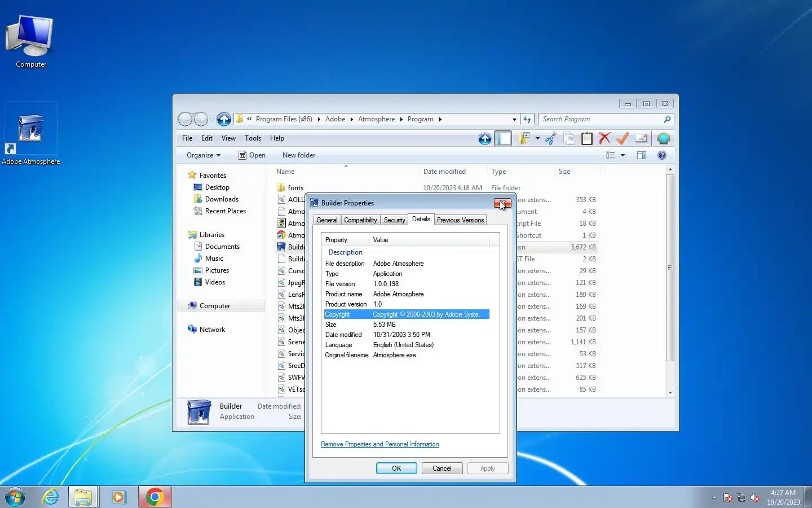Open the Help menu

(277, 138)
